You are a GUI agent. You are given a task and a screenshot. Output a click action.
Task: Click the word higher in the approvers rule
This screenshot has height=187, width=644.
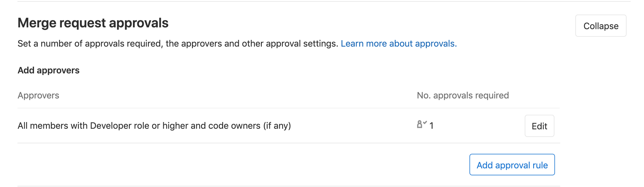pyautogui.click(x=175, y=126)
